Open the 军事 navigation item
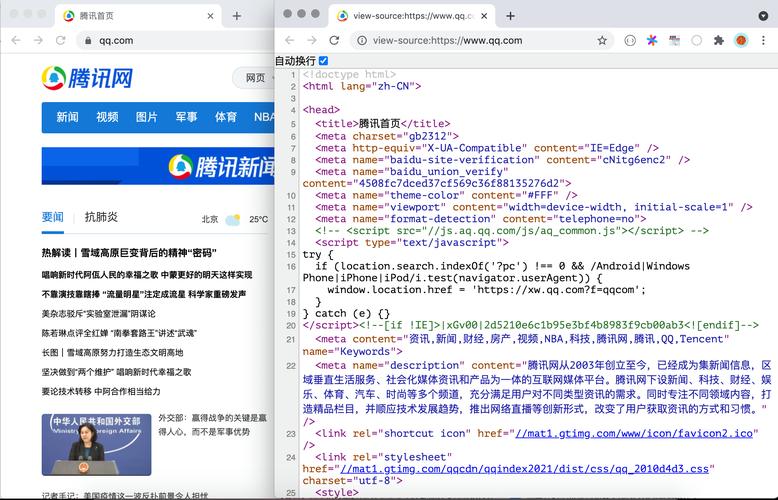Image resolution: width=778 pixels, height=500 pixels. pyautogui.click(x=186, y=117)
